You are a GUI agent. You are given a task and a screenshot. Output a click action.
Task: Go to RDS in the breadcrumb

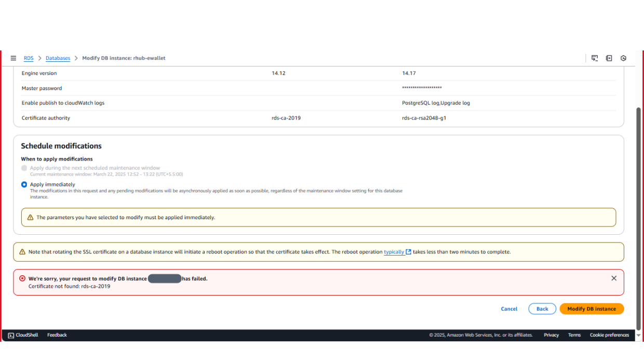[29, 58]
